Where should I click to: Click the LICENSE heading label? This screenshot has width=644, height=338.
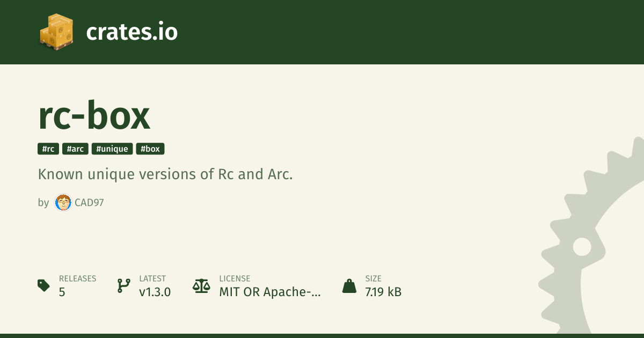(235, 278)
